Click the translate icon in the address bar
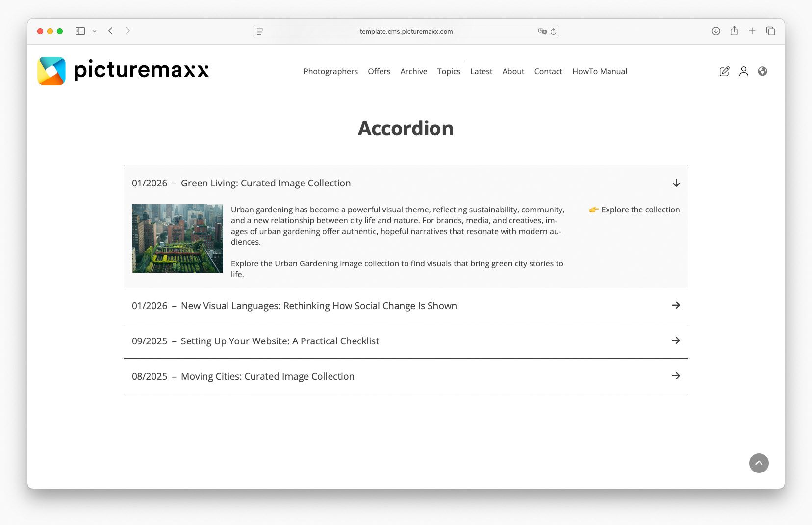Screen dimensions: 812x525 (542, 31)
